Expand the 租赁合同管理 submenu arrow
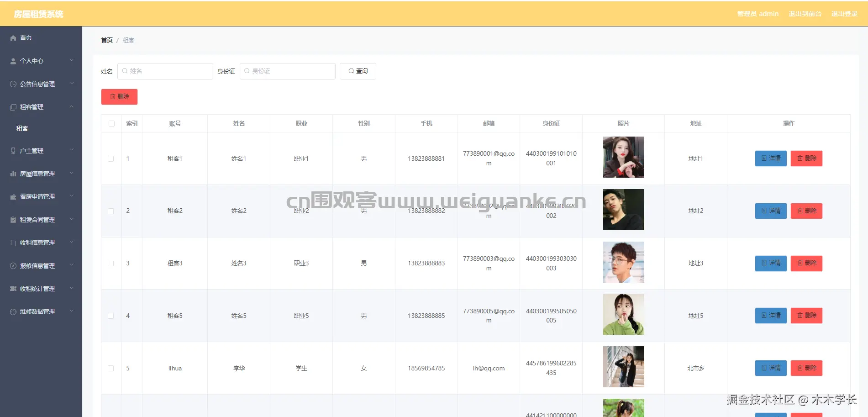 [x=72, y=219]
